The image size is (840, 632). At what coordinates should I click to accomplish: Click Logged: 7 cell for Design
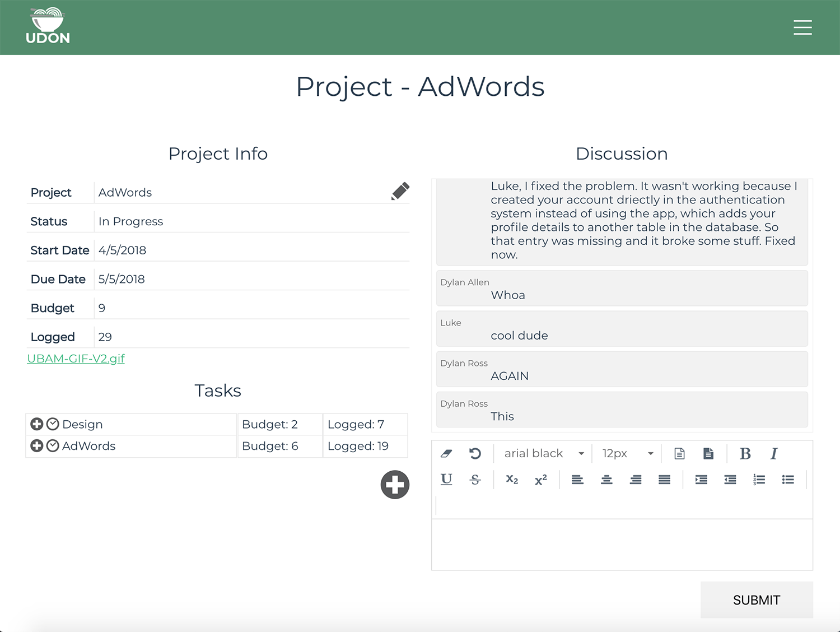365,424
